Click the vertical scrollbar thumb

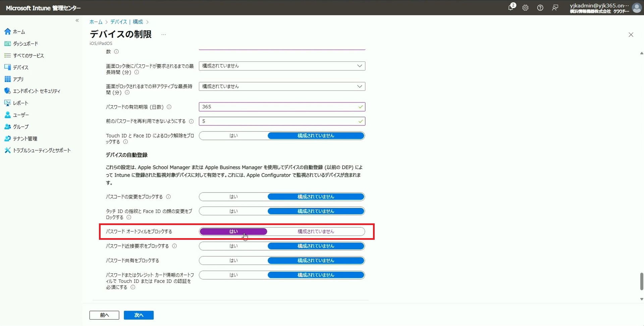click(x=641, y=281)
